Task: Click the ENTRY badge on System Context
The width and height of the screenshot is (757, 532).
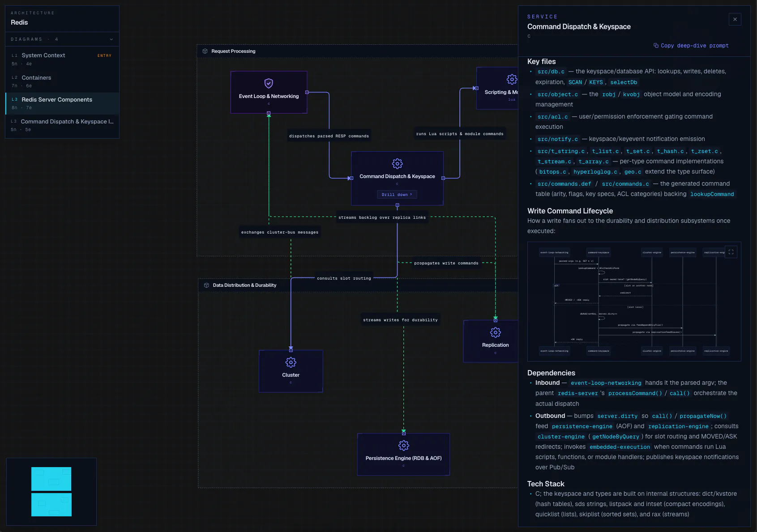Action: click(104, 55)
